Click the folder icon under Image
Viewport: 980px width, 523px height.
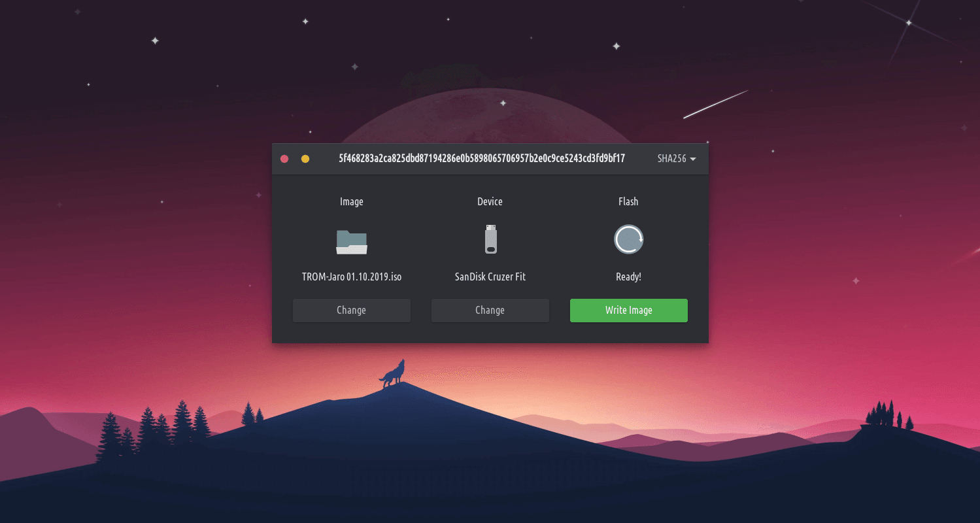point(352,241)
